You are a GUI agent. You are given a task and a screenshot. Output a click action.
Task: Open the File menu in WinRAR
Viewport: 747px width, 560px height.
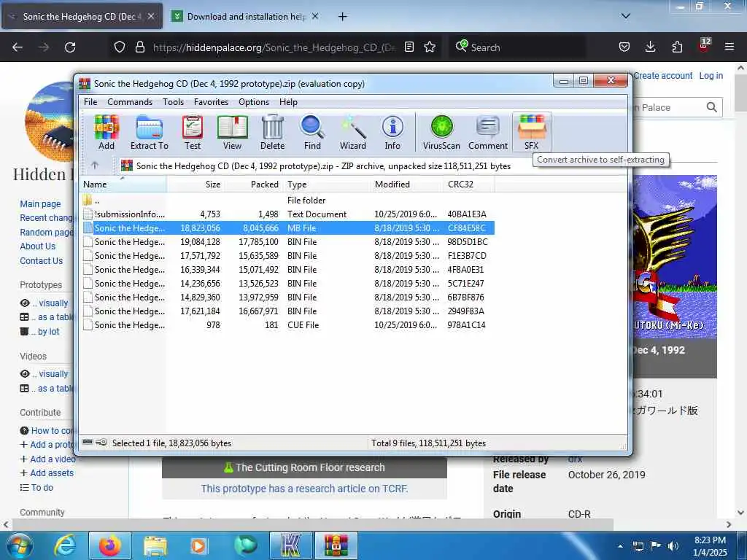point(90,102)
